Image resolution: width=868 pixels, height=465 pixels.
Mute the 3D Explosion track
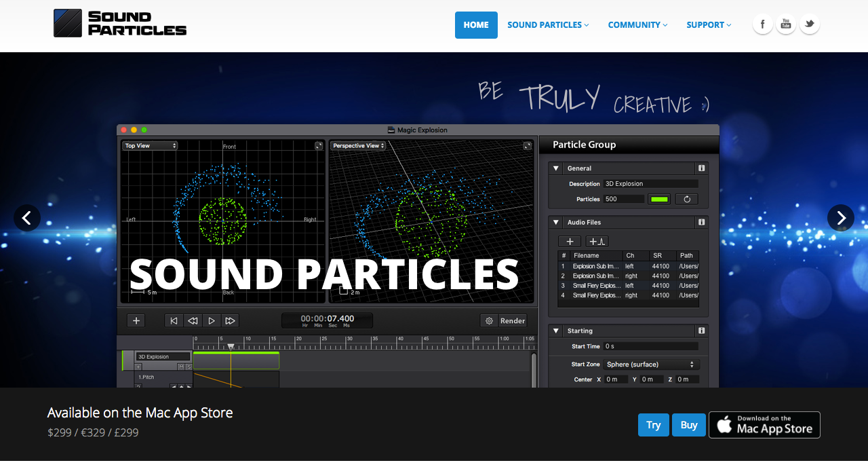pyautogui.click(x=181, y=367)
